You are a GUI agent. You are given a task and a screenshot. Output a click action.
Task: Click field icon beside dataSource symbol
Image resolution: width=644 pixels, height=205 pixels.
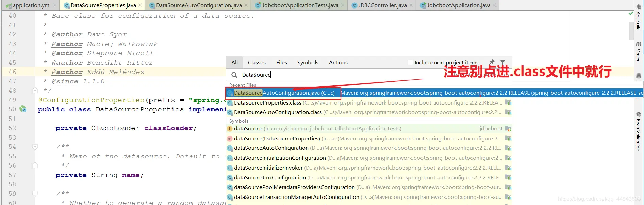click(x=230, y=129)
